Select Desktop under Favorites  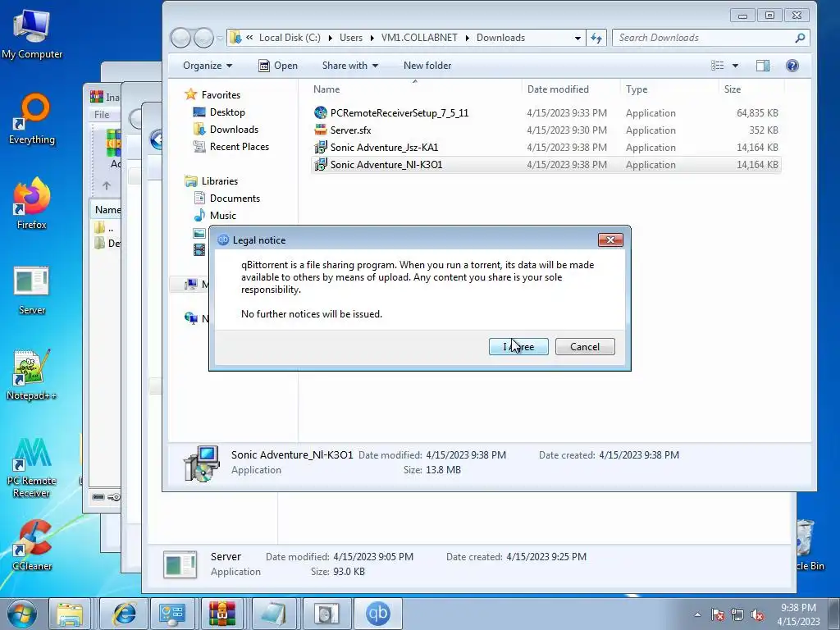[227, 112]
